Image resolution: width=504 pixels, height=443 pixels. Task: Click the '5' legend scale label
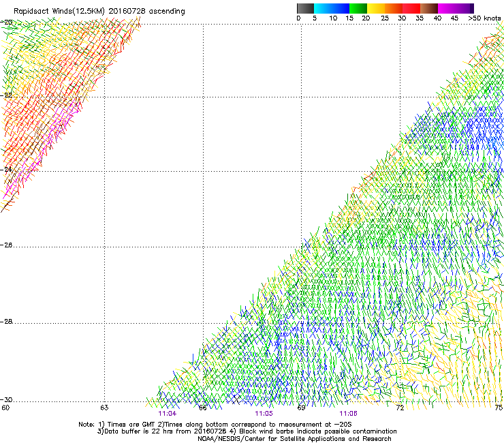tap(315, 18)
